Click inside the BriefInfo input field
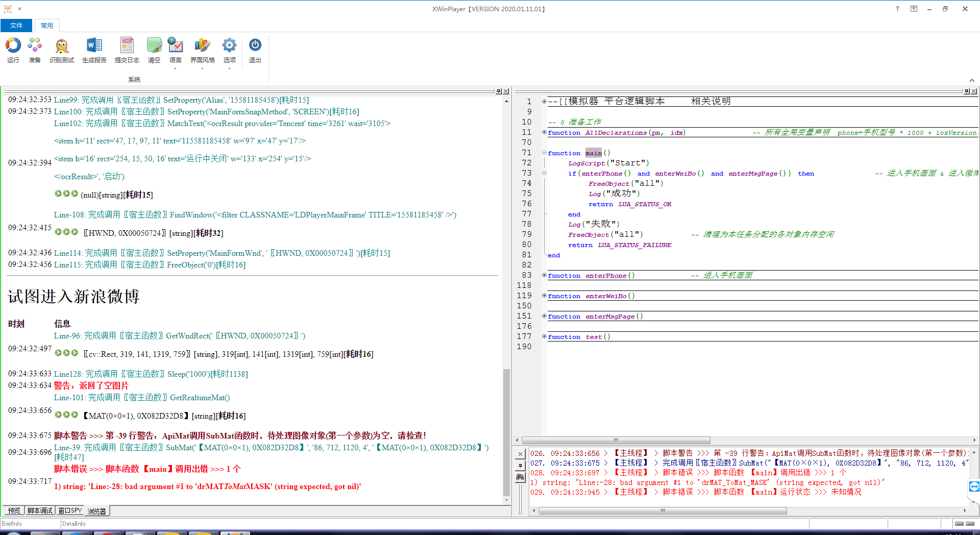The height and width of the screenshot is (535, 980). [30, 523]
